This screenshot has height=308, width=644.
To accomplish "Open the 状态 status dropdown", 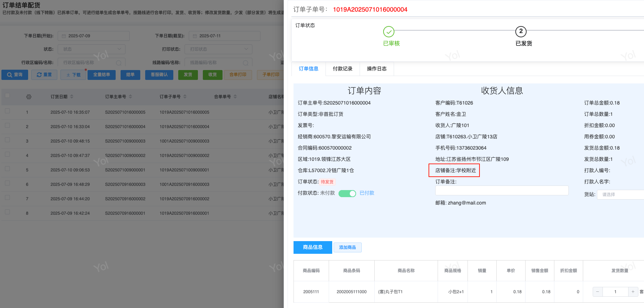I will point(91,49).
